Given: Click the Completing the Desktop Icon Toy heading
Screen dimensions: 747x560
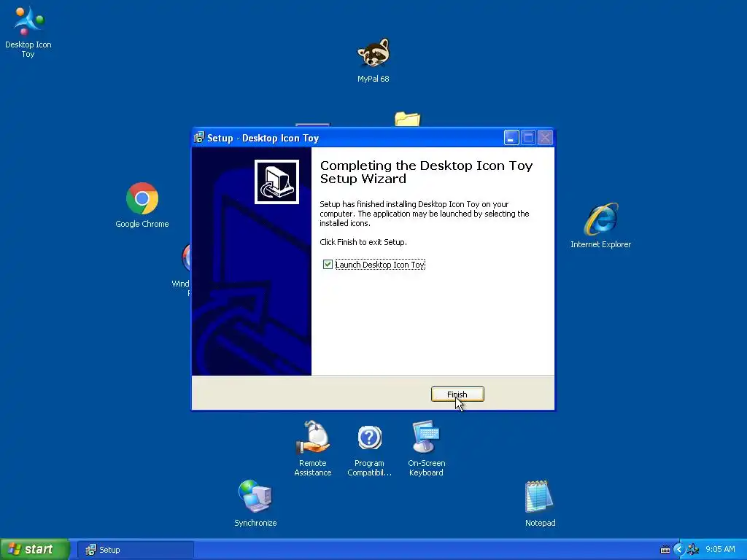Looking at the screenshot, I should point(426,172).
